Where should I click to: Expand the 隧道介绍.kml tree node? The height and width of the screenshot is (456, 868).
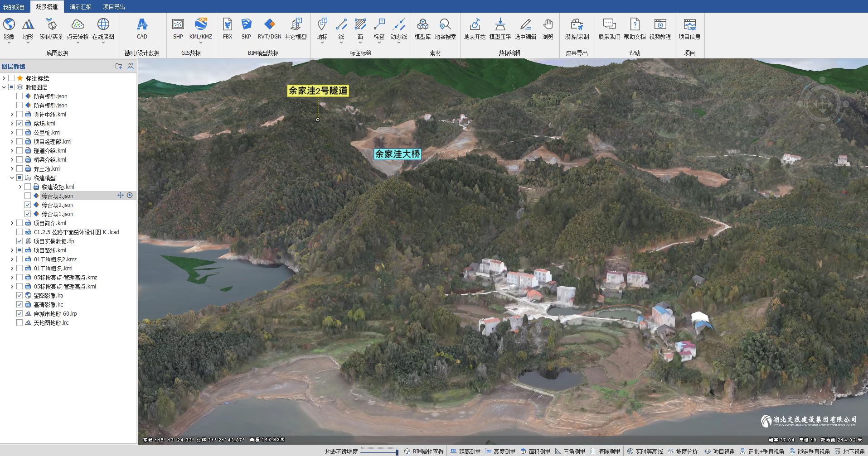pyautogui.click(x=12, y=151)
